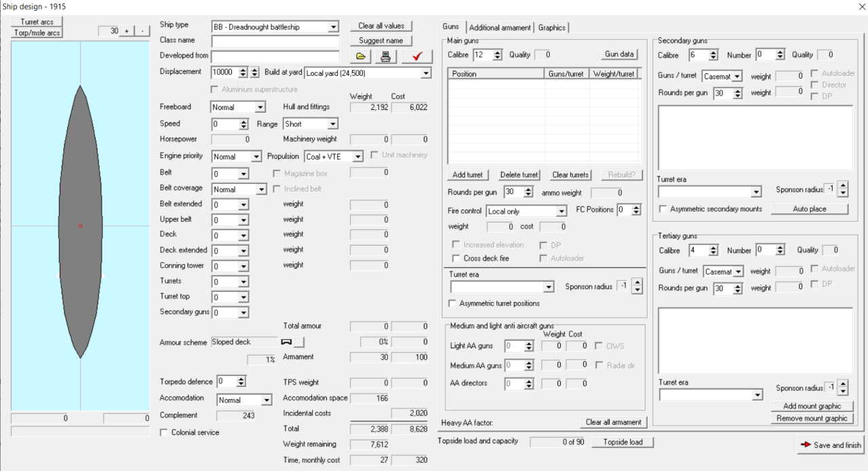Enable the Colonial service checkbox
Viewport: 868px width, 471px height.
[x=164, y=432]
